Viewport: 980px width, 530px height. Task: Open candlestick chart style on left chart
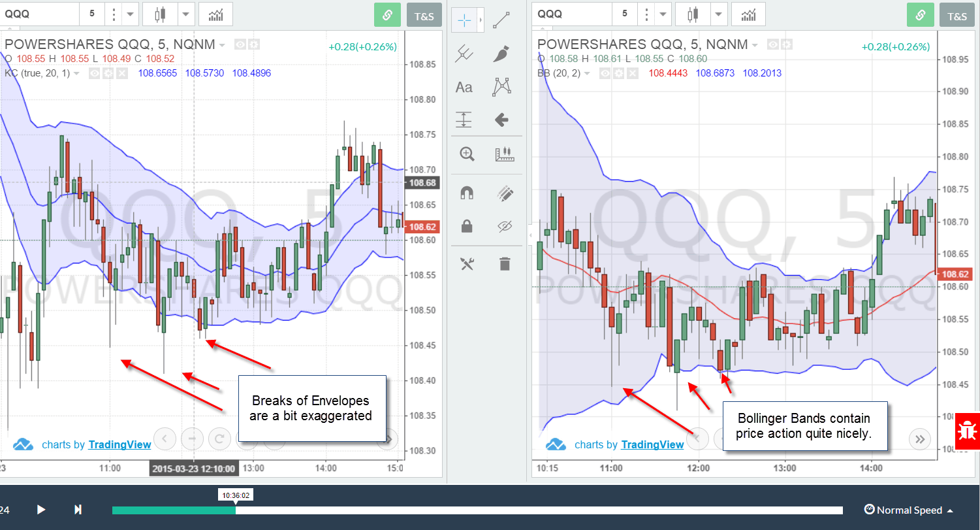click(160, 14)
